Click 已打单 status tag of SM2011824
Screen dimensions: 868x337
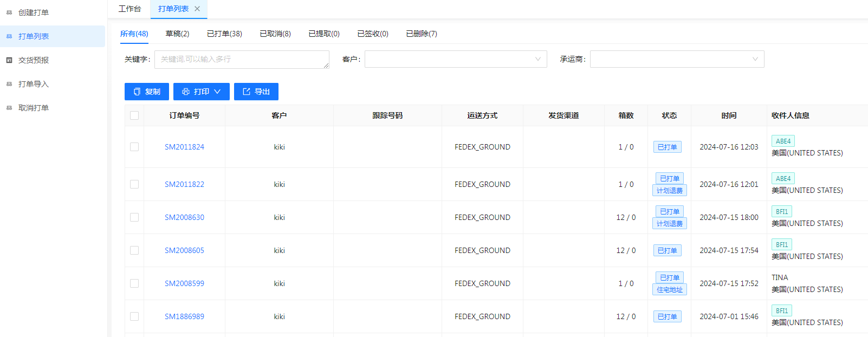point(668,147)
